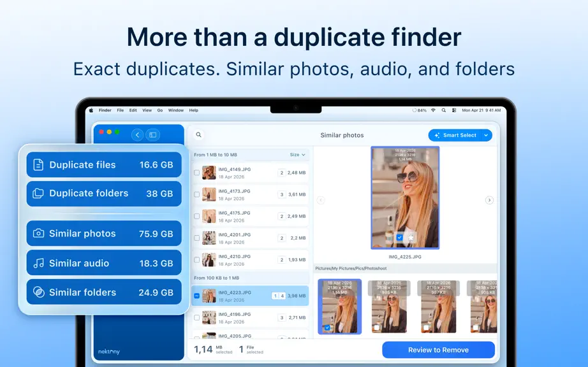
Task: Click the large IMG_4225.JPG preview image
Action: click(405, 198)
